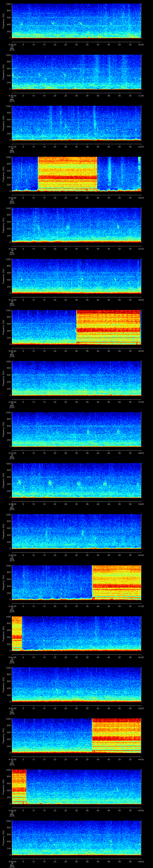Click the 'Frequency (Hz)' axis label of the 9:45:00 panel
Screen dimensions: 153x868
click(3, 838)
